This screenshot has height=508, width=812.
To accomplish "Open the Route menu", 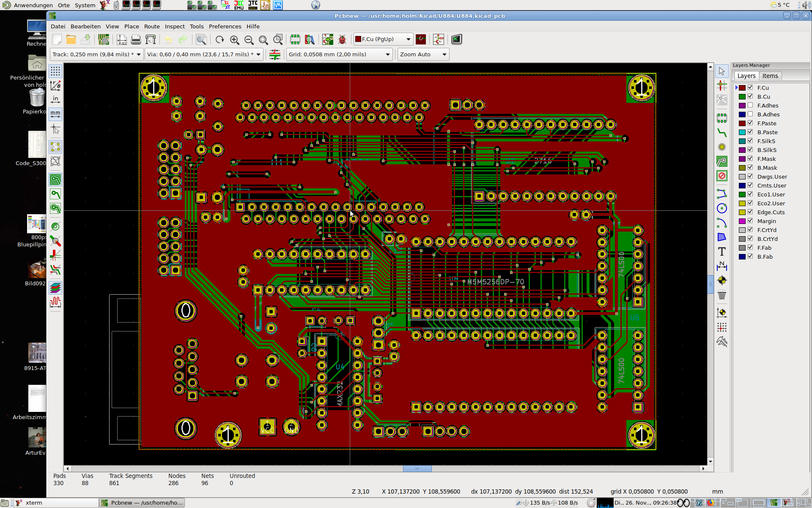I will [152, 26].
